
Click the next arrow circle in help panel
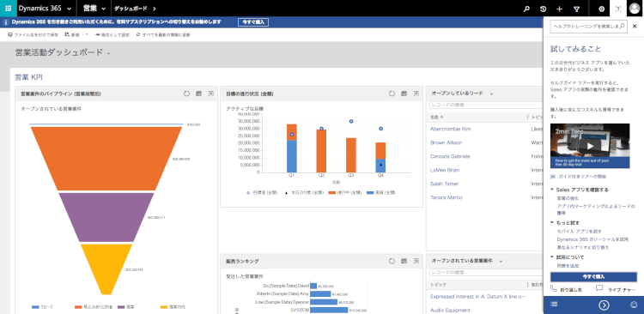click(604, 305)
